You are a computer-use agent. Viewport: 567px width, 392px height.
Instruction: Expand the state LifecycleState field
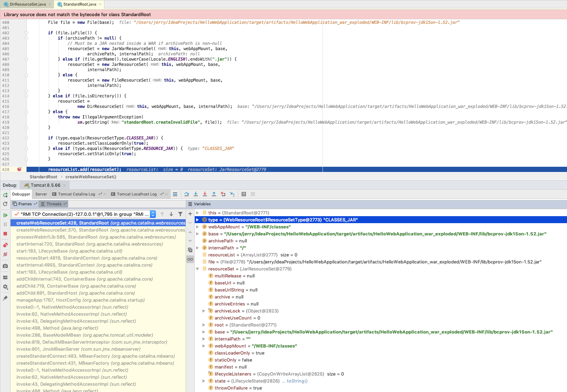tap(204, 381)
